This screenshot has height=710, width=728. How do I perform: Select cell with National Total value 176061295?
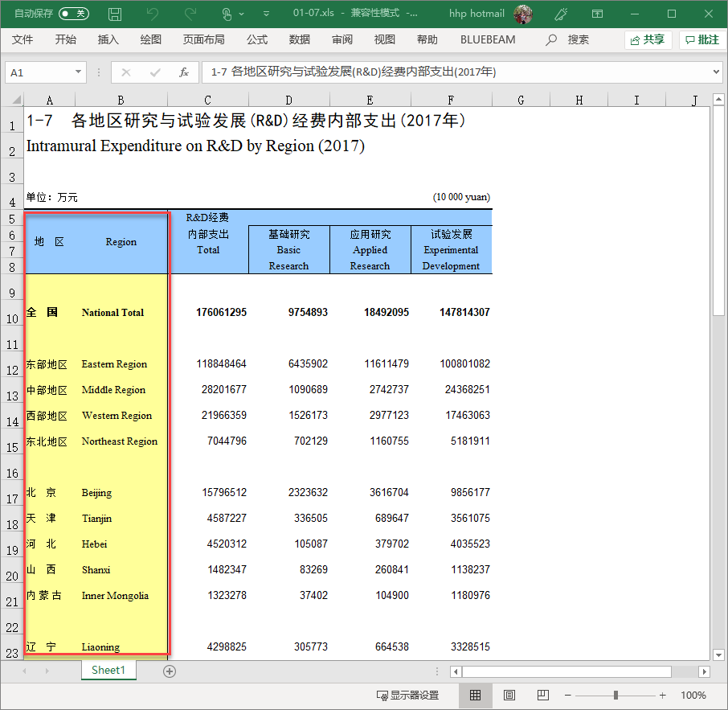click(208, 312)
